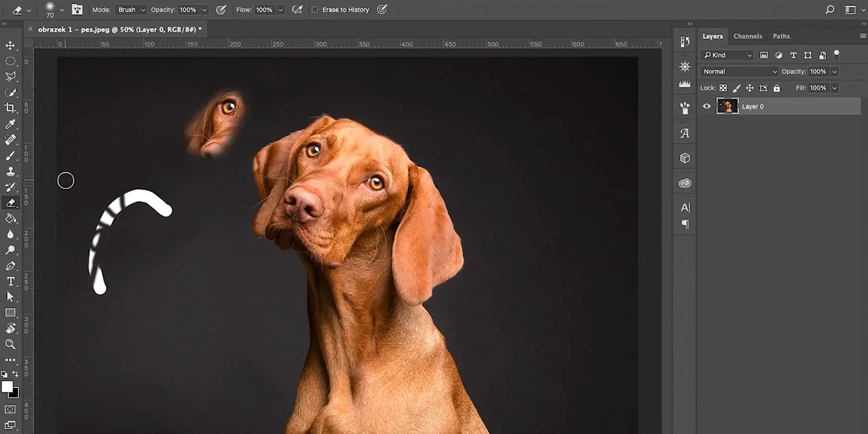Open the eraser Opacity dropdown arrow
Viewport: 868px width, 434px height.
coord(204,10)
